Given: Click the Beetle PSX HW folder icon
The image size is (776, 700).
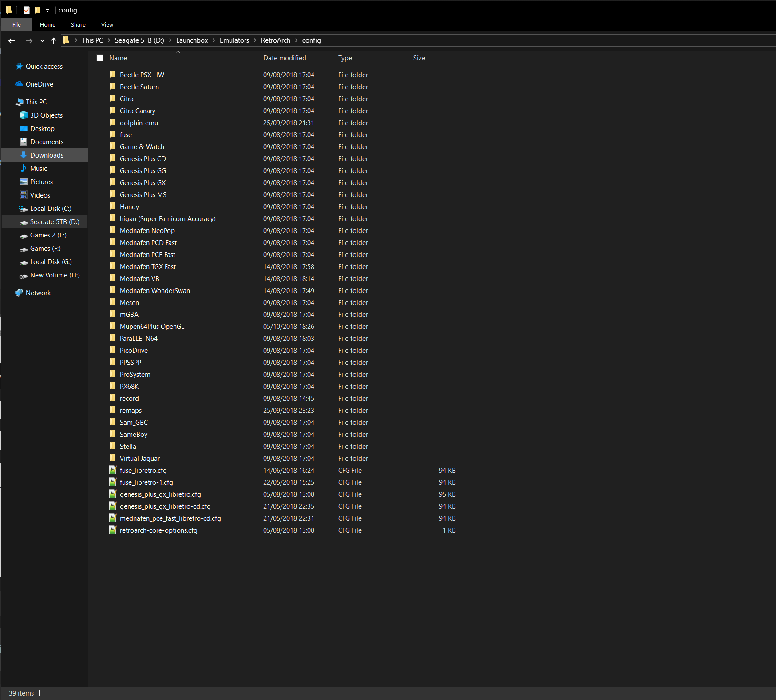Looking at the screenshot, I should (113, 74).
